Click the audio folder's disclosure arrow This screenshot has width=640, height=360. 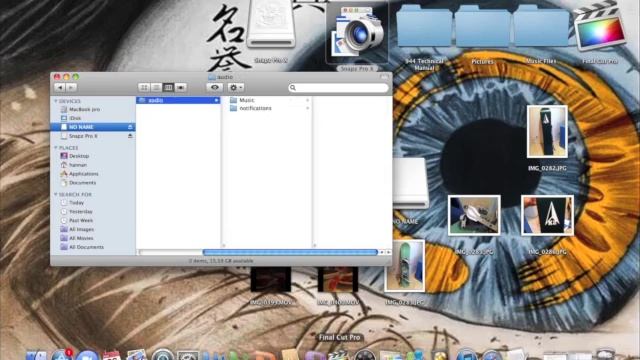point(216,100)
